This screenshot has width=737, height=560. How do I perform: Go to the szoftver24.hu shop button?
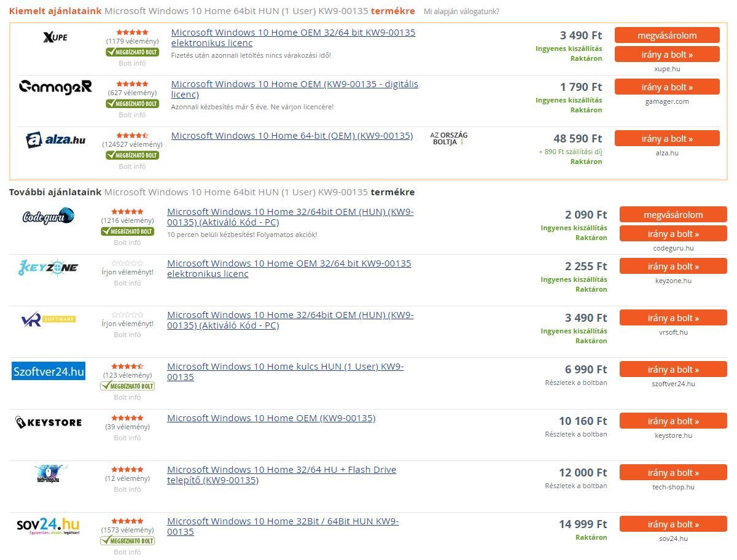coord(673,370)
